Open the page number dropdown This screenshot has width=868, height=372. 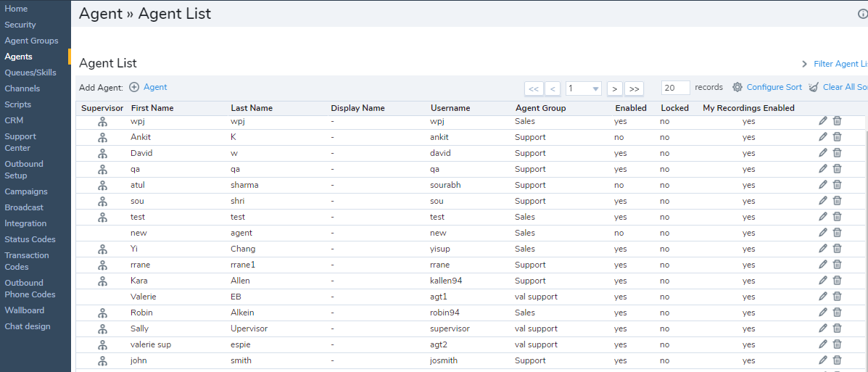(x=584, y=88)
